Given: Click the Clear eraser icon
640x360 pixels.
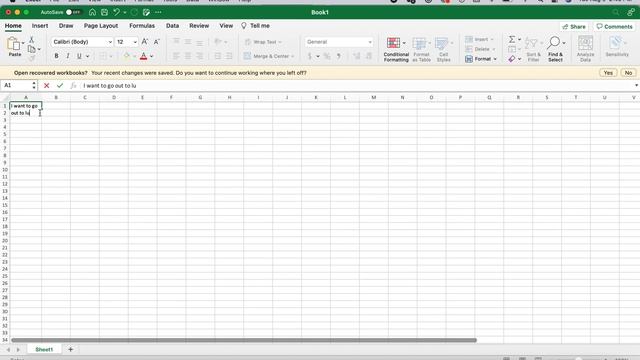Looking at the screenshot, I should pos(512,59).
